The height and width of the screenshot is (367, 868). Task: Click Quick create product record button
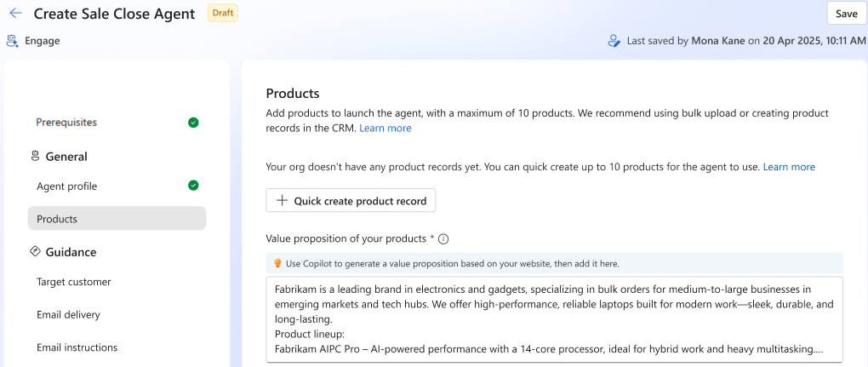point(351,201)
